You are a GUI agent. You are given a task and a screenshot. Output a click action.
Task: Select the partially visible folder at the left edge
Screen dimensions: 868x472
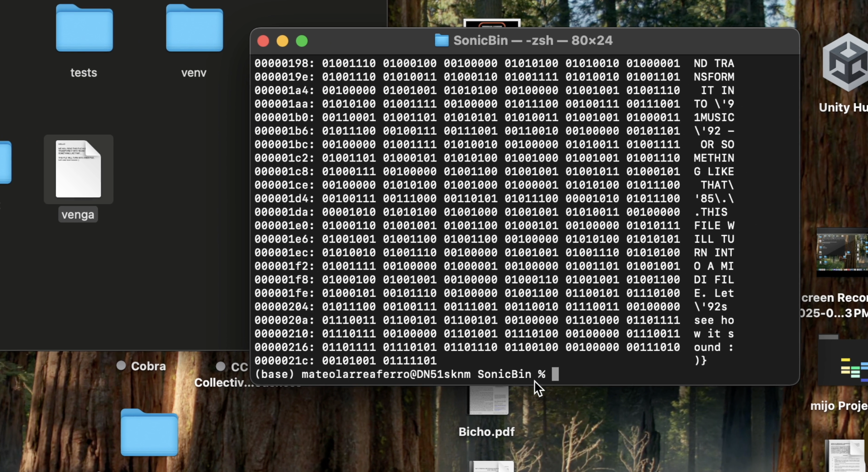5,162
